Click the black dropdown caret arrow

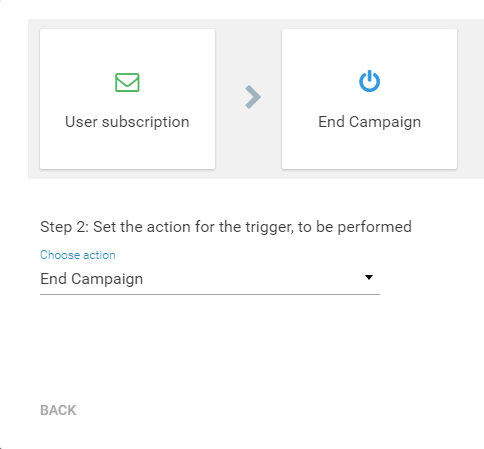(369, 277)
